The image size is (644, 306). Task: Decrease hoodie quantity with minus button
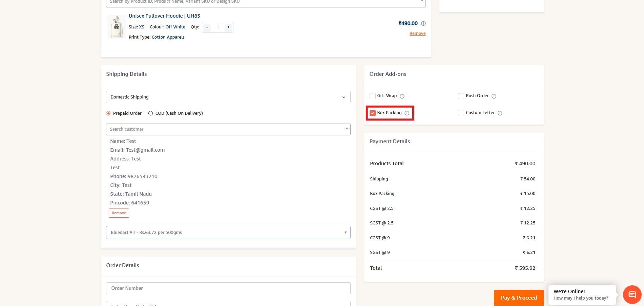click(x=207, y=27)
